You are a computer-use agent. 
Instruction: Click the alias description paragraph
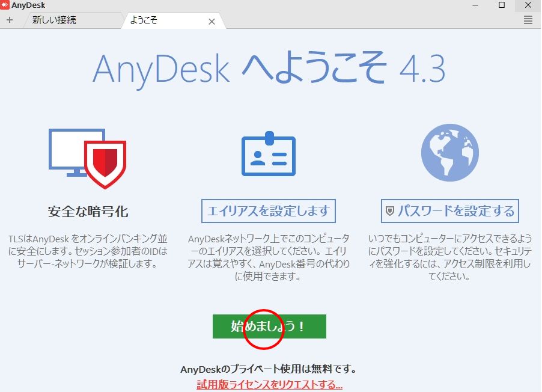pyautogui.click(x=269, y=257)
